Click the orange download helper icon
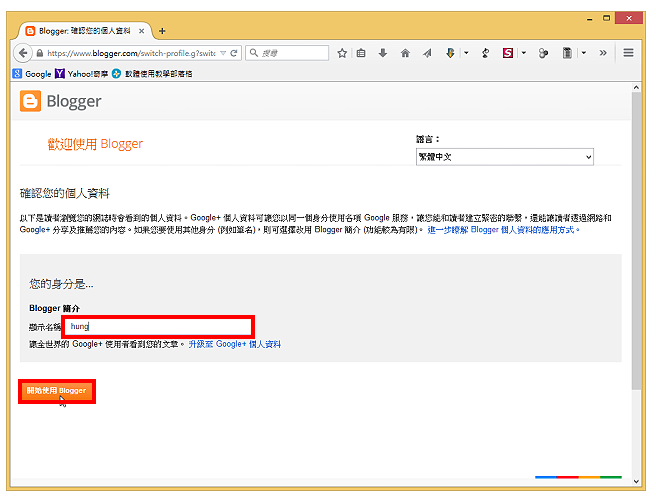This screenshot has height=497, width=656. [x=450, y=53]
